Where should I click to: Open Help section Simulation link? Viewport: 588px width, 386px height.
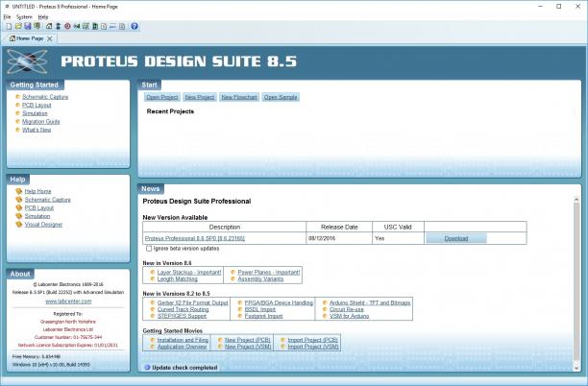(37, 216)
